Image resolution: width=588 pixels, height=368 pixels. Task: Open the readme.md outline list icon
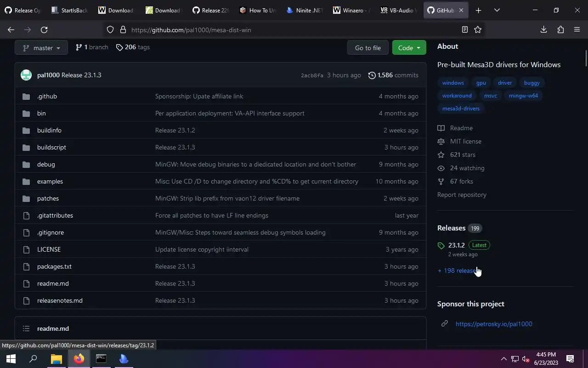click(26, 328)
